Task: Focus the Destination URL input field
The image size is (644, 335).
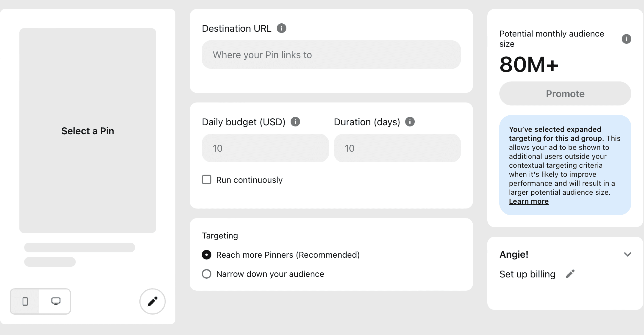Action: [331, 55]
